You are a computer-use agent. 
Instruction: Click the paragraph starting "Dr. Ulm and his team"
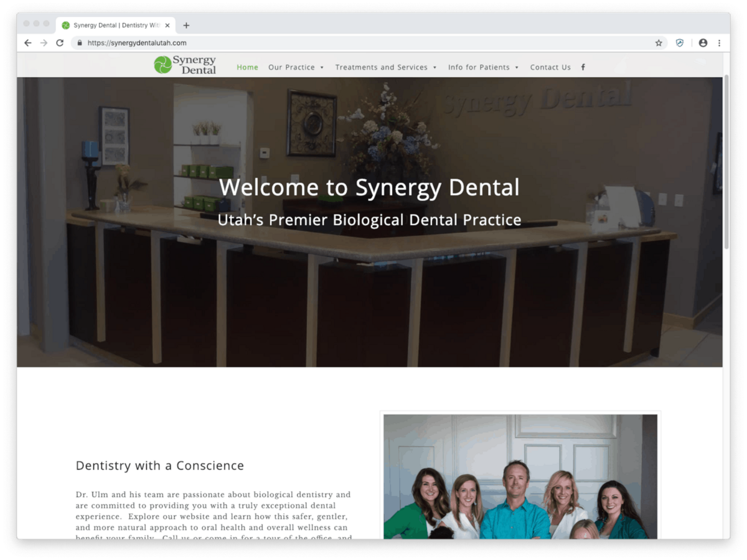click(214, 515)
